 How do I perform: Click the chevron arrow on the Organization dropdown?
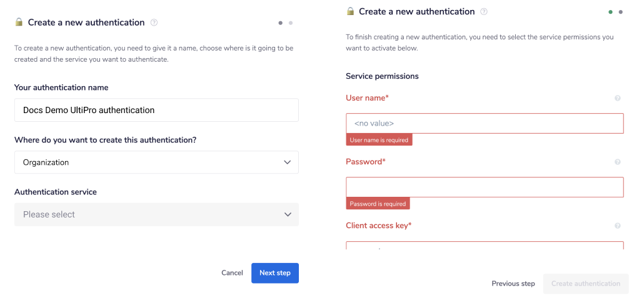click(288, 162)
